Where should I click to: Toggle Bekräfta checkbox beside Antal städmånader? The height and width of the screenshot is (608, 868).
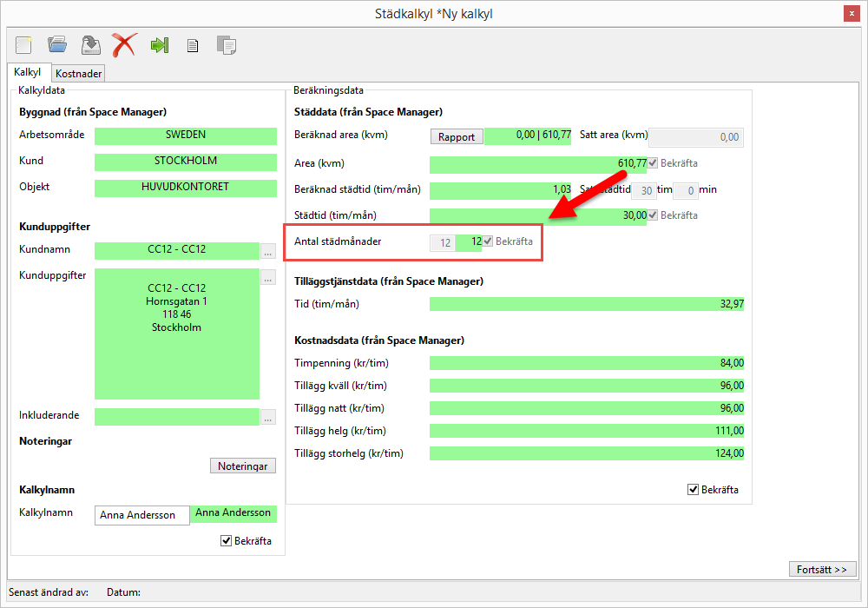488,241
